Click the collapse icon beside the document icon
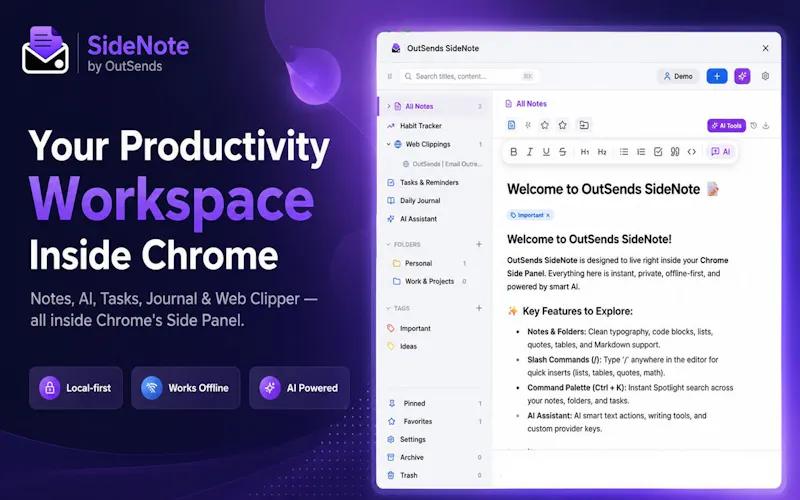This screenshot has width=800, height=500. [x=528, y=125]
